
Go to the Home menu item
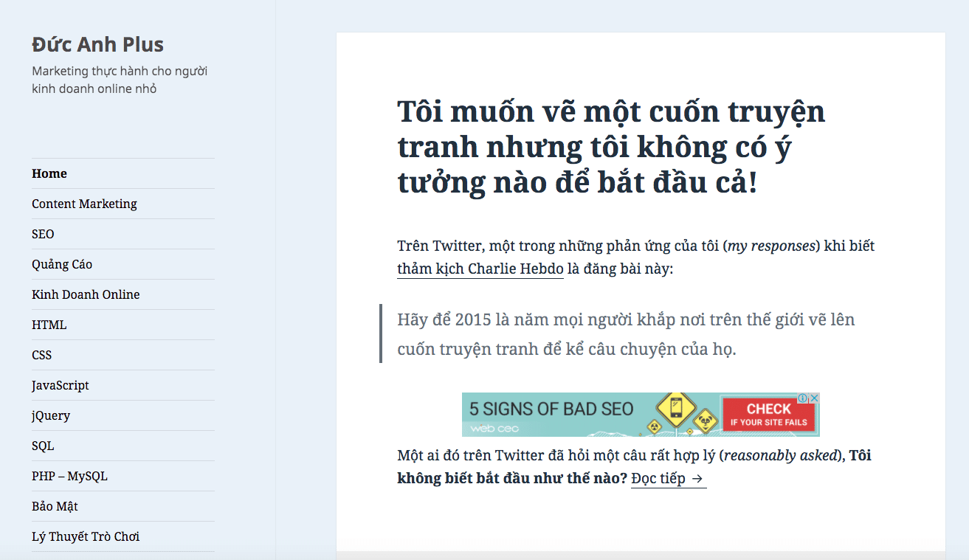(49, 173)
